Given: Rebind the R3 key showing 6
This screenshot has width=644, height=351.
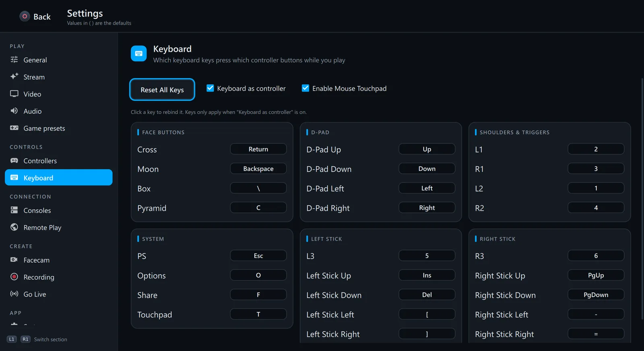Looking at the screenshot, I should tap(596, 255).
